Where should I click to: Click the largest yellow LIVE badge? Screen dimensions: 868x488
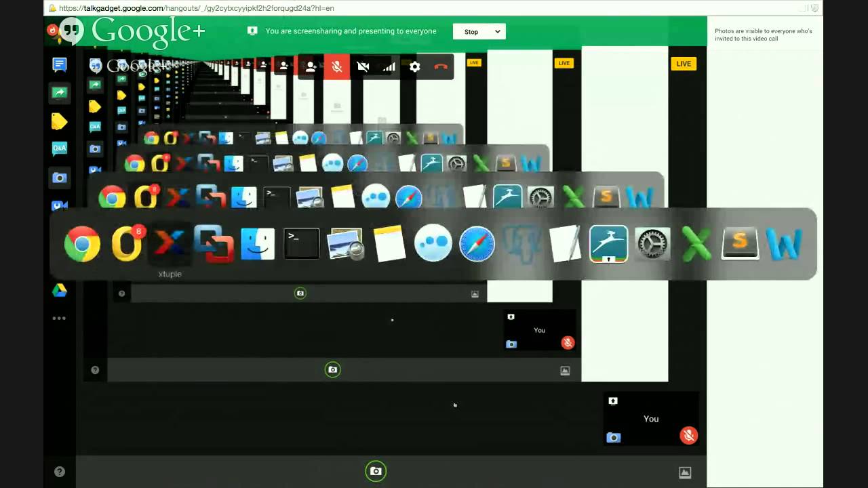(x=683, y=64)
